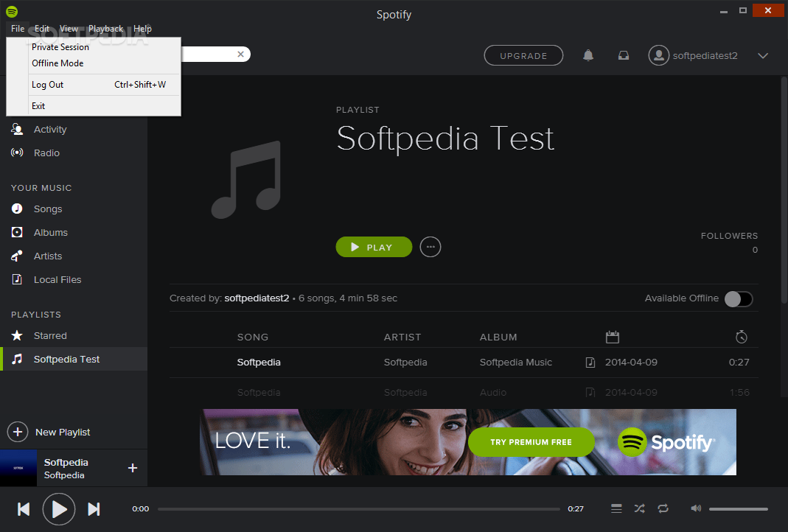This screenshot has height=532, width=788.
Task: Click the Upgrade button
Action: click(x=523, y=56)
